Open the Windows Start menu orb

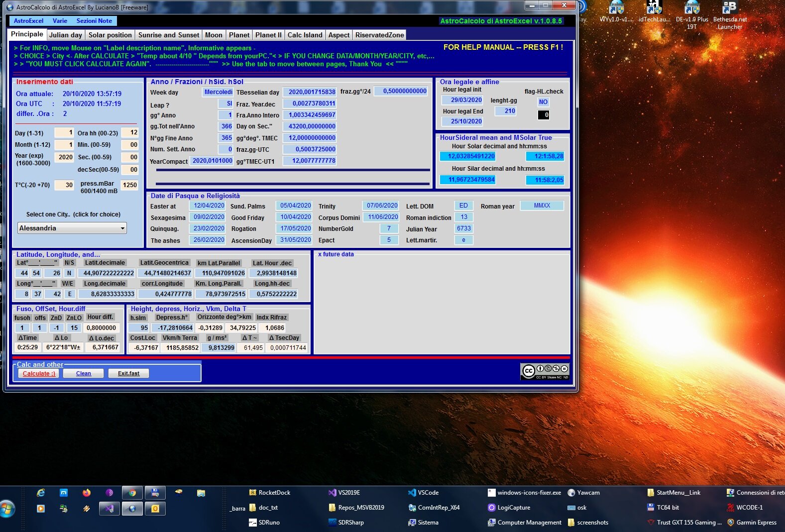coord(7,509)
